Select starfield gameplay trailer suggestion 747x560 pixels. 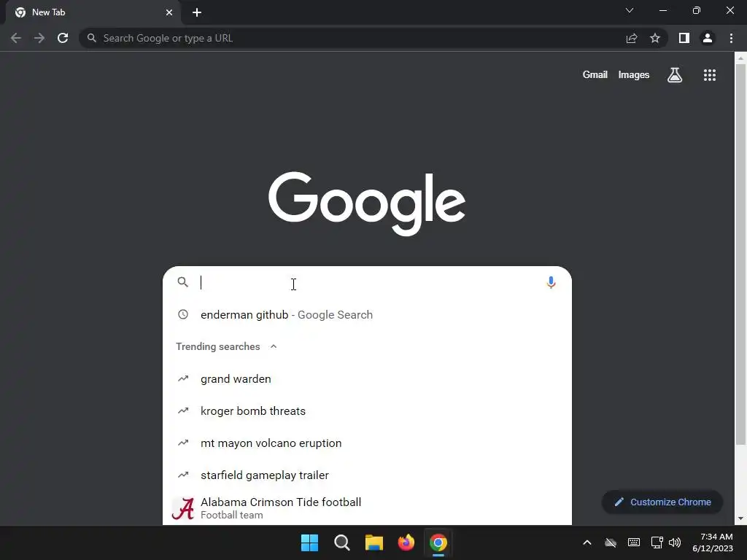pos(367,475)
